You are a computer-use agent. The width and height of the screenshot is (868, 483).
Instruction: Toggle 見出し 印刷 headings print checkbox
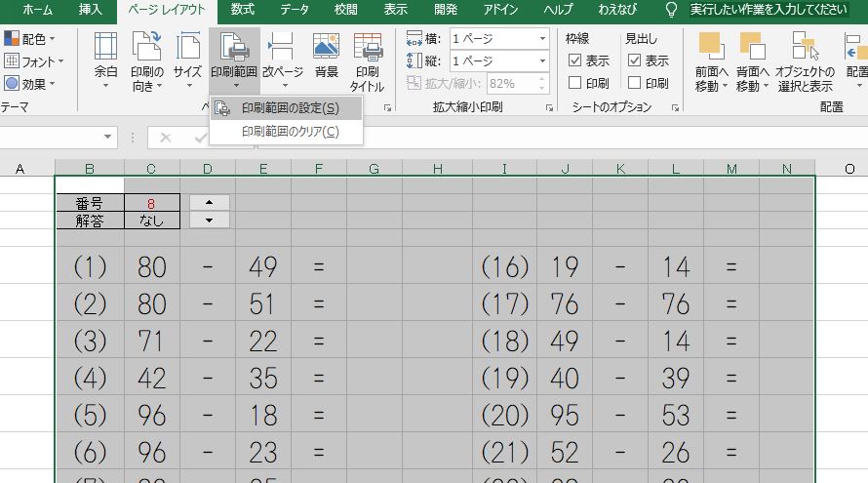pyautogui.click(x=634, y=83)
